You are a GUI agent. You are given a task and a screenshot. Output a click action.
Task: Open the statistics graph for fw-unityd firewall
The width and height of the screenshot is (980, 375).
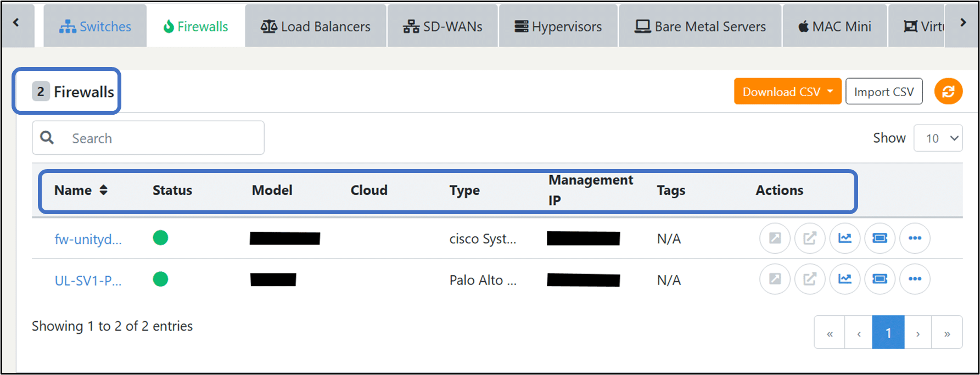click(x=845, y=238)
